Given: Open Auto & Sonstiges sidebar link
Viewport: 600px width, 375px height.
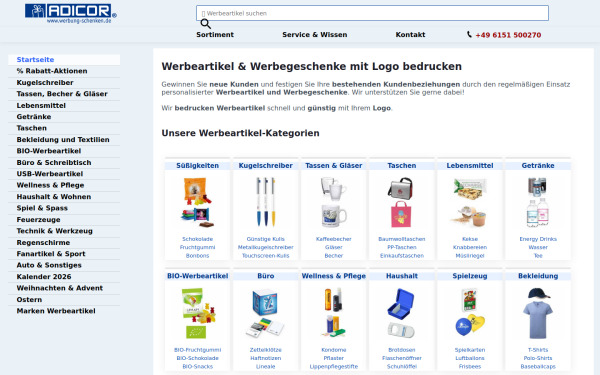Looking at the screenshot, I should (64, 265).
